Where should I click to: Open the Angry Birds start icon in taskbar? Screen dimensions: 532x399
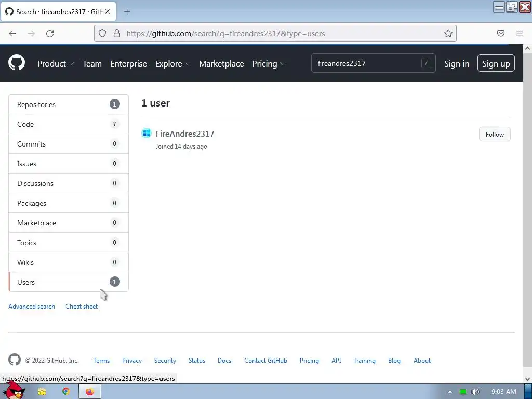(x=14, y=390)
